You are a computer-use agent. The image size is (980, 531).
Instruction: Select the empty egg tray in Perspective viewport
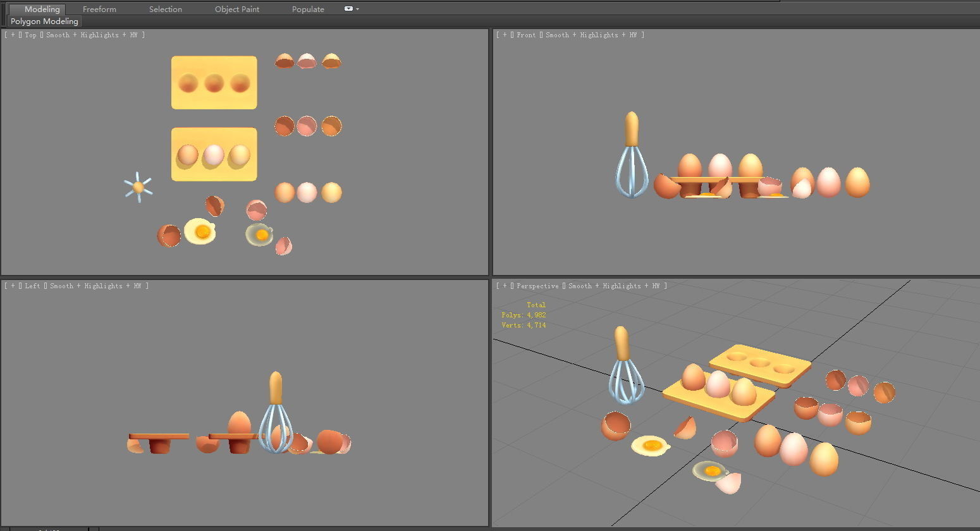pos(760,365)
